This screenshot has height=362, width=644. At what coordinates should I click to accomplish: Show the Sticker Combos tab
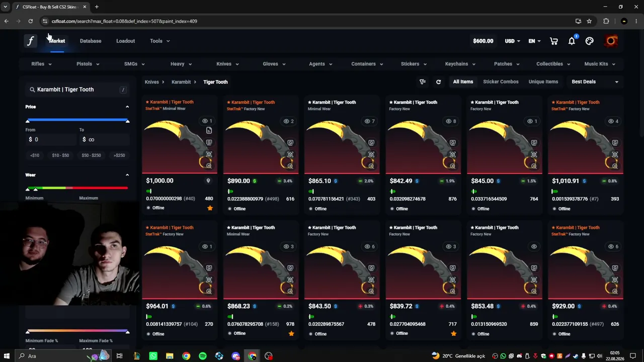[501, 82]
